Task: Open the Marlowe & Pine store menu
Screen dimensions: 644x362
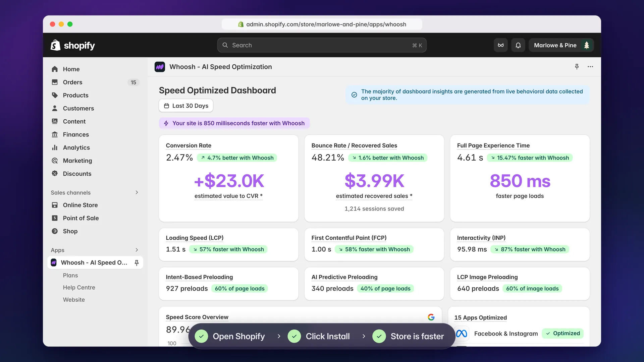Action: click(x=561, y=45)
